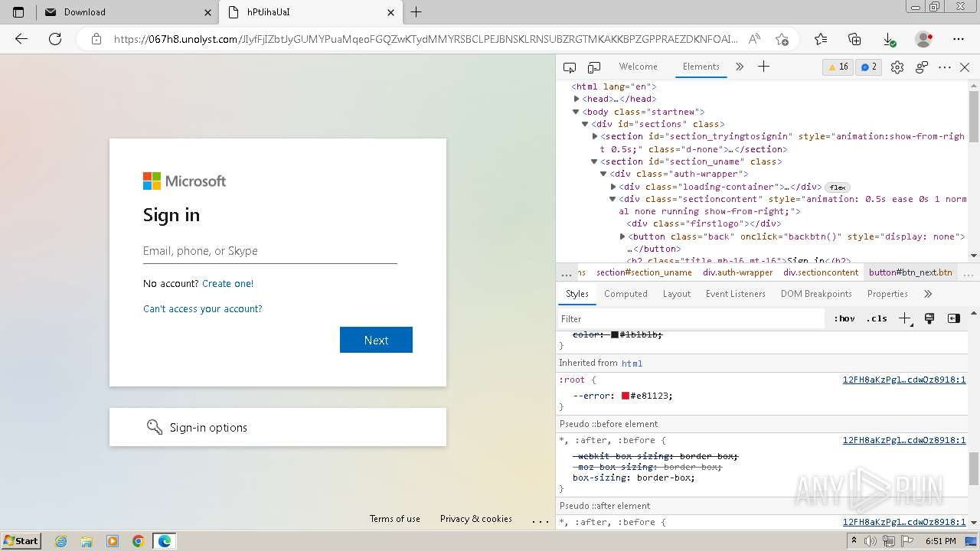Expand the section_tryingtosignin node
The height and width of the screenshot is (551, 980).
pyautogui.click(x=595, y=136)
